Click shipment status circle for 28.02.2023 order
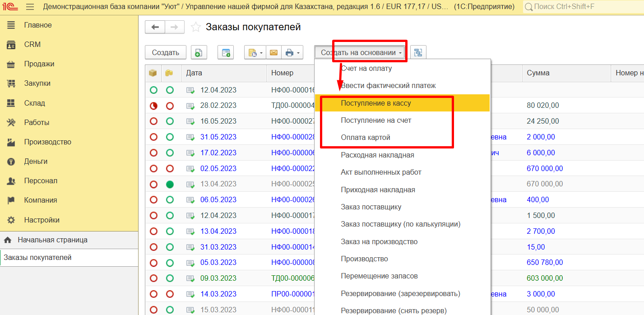 pyautogui.click(x=153, y=106)
